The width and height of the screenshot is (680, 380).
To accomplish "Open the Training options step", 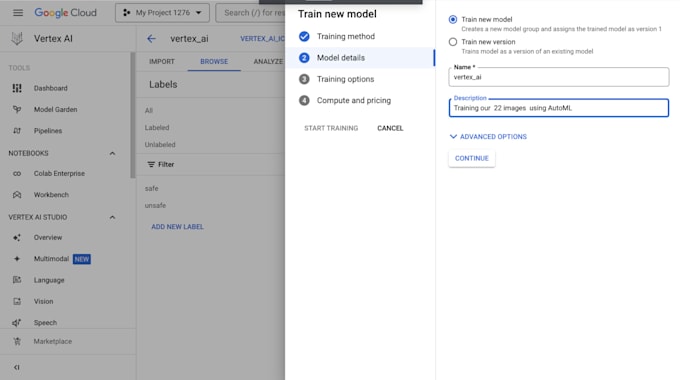I will pyautogui.click(x=345, y=79).
